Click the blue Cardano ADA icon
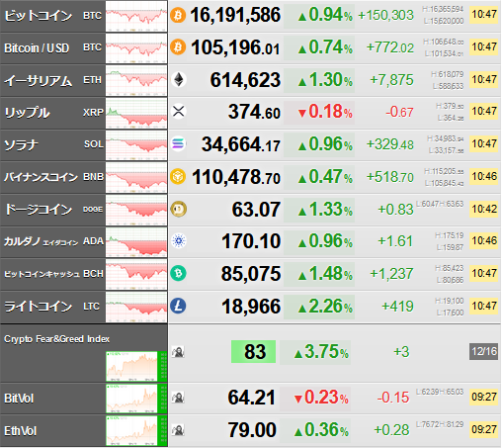Screen dimensions: 503x448 point(179,241)
